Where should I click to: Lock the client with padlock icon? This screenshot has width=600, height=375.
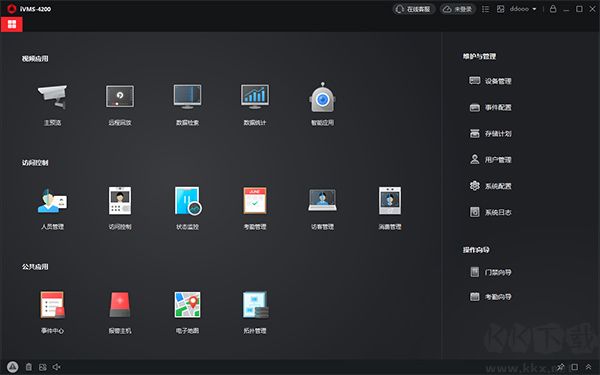pos(553,8)
